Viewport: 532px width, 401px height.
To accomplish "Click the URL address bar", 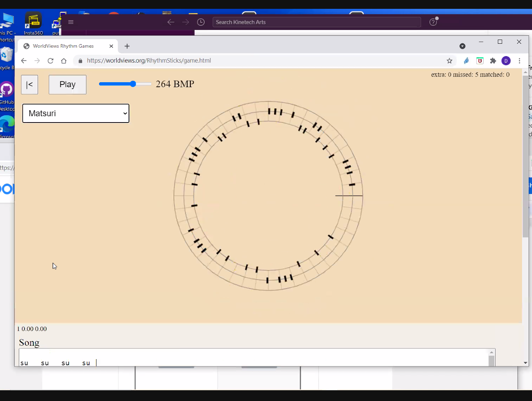I will click(261, 61).
